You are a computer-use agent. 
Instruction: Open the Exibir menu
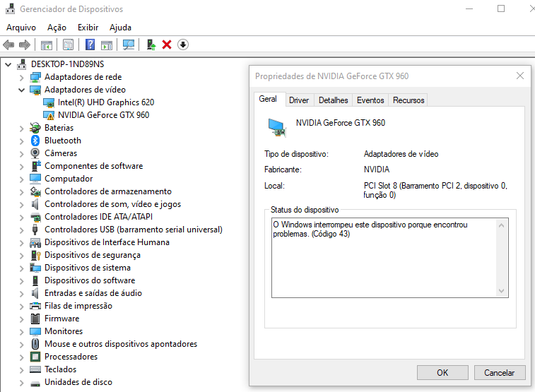(88, 28)
